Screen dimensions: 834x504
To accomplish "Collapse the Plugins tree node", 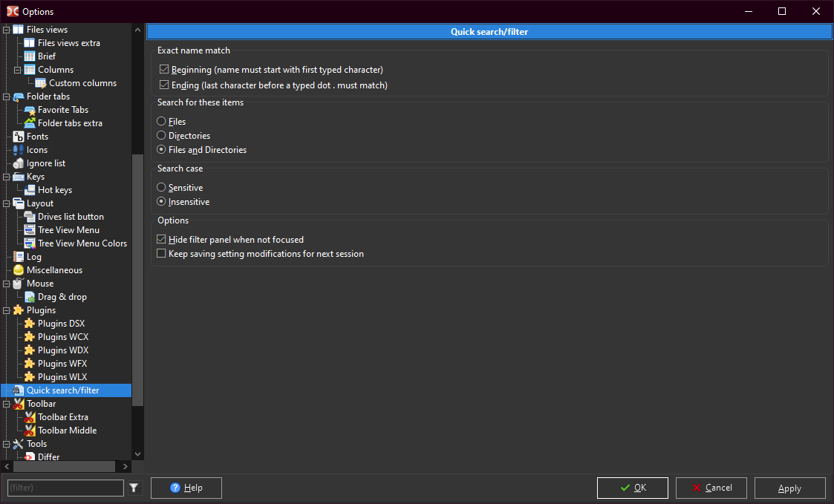I will [x=7, y=310].
